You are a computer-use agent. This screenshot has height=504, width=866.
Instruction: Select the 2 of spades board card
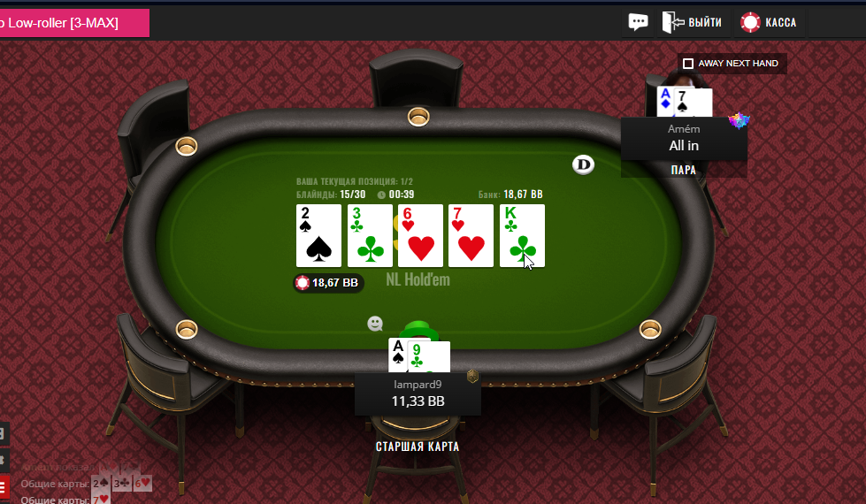tap(318, 236)
